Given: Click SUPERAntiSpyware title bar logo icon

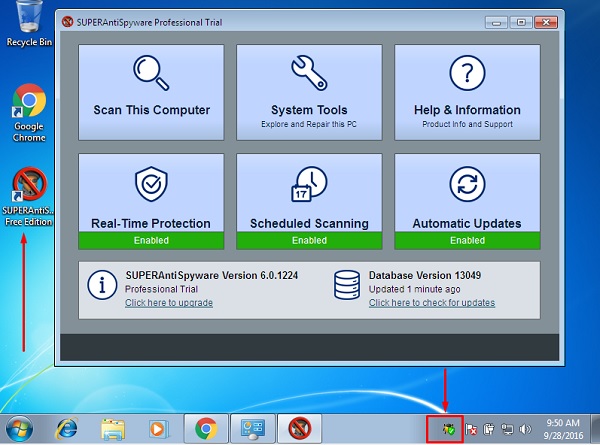Looking at the screenshot, I should (x=67, y=22).
